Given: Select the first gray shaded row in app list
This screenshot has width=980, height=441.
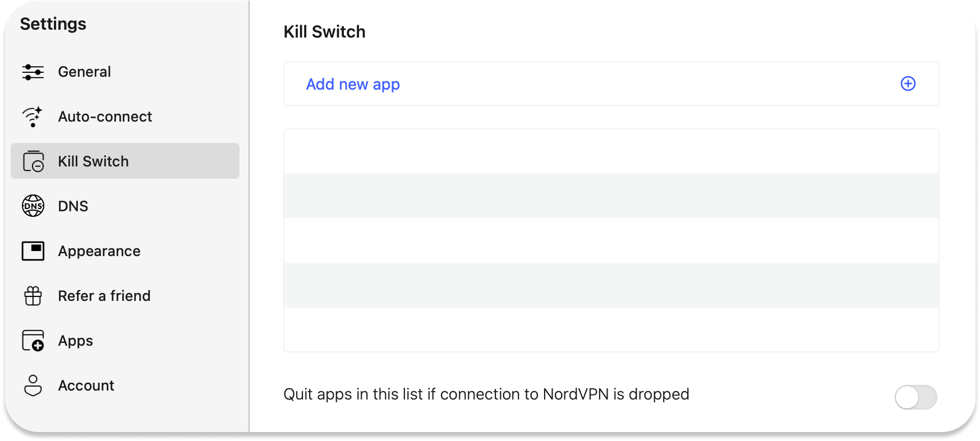Looking at the screenshot, I should pyautogui.click(x=611, y=196).
